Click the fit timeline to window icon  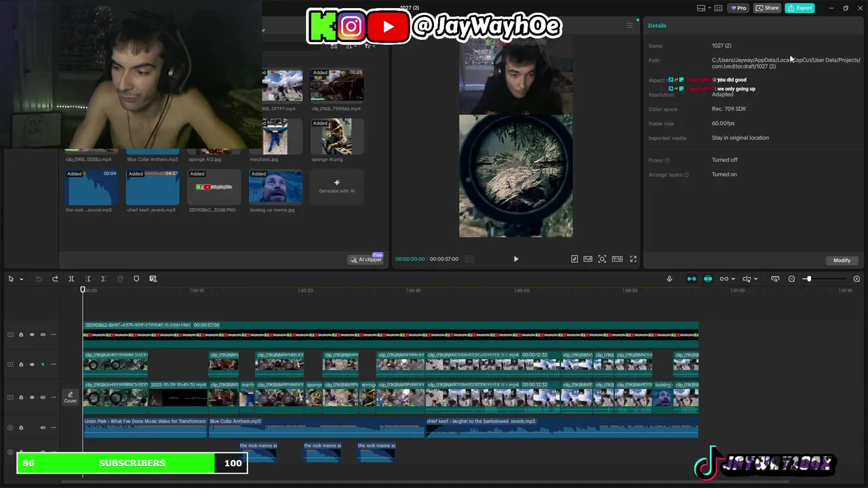coord(775,279)
